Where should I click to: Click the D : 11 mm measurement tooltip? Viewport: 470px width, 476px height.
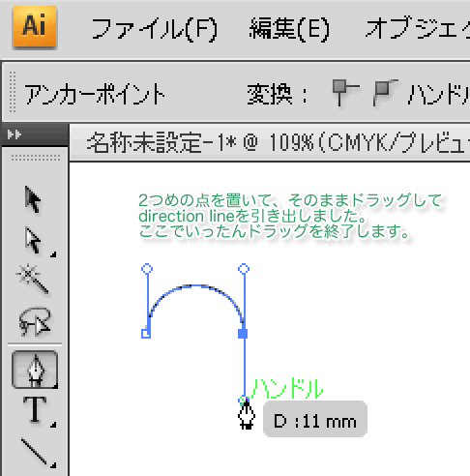pyautogui.click(x=315, y=419)
